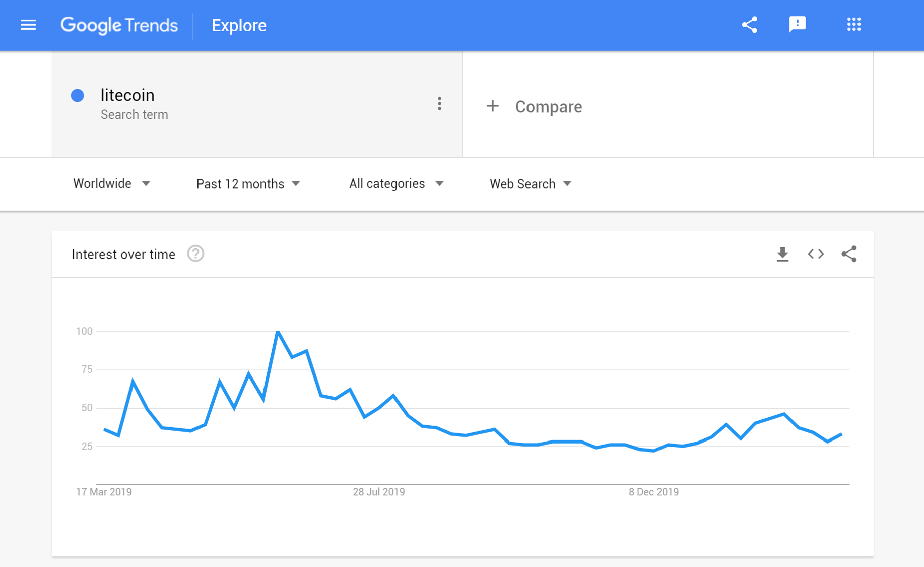Screen dimensions: 924x567
Task: Click the chart peak at 100
Action: [x=278, y=331]
